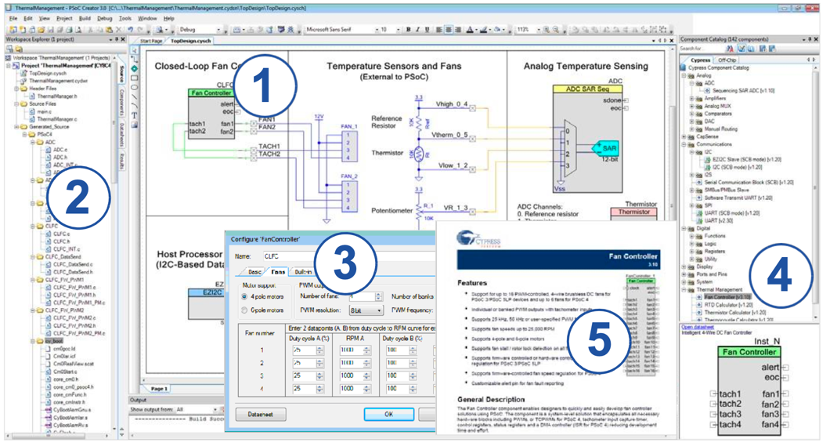Switch to Basic tab in Configure dialog
830x446 pixels.
[x=255, y=272]
